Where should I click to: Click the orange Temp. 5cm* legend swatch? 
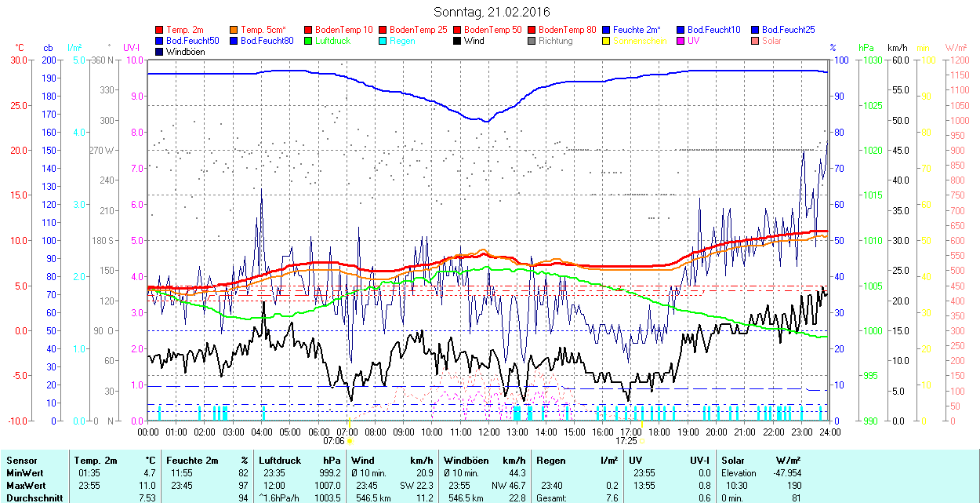(x=234, y=30)
